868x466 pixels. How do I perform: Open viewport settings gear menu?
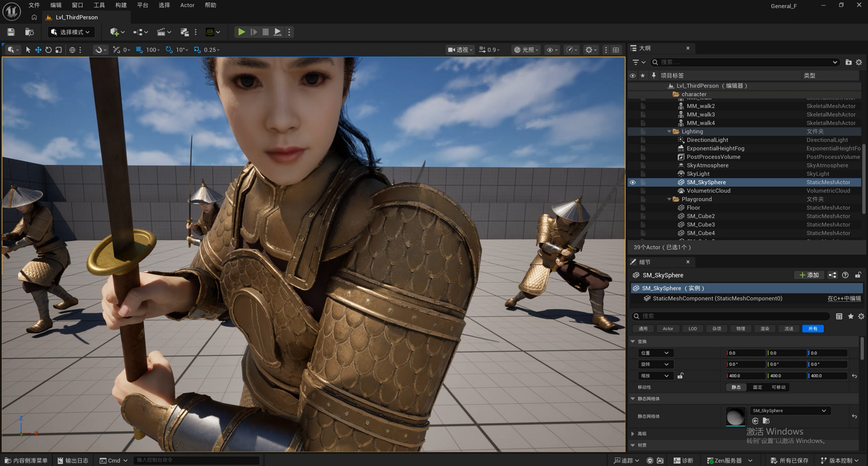591,50
